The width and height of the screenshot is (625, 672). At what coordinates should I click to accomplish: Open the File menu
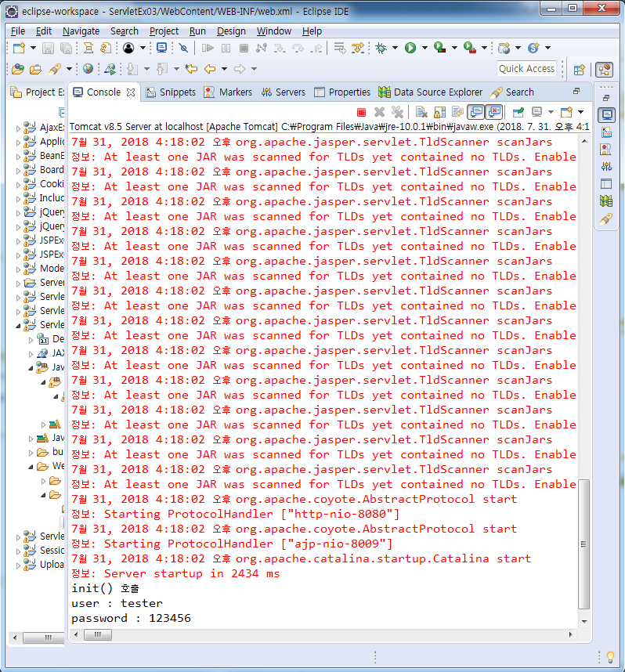tap(18, 31)
